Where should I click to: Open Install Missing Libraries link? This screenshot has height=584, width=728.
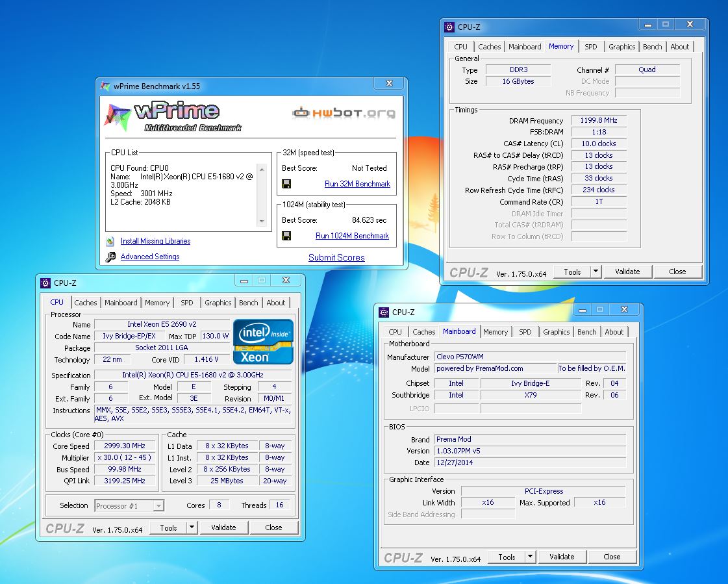tap(155, 241)
